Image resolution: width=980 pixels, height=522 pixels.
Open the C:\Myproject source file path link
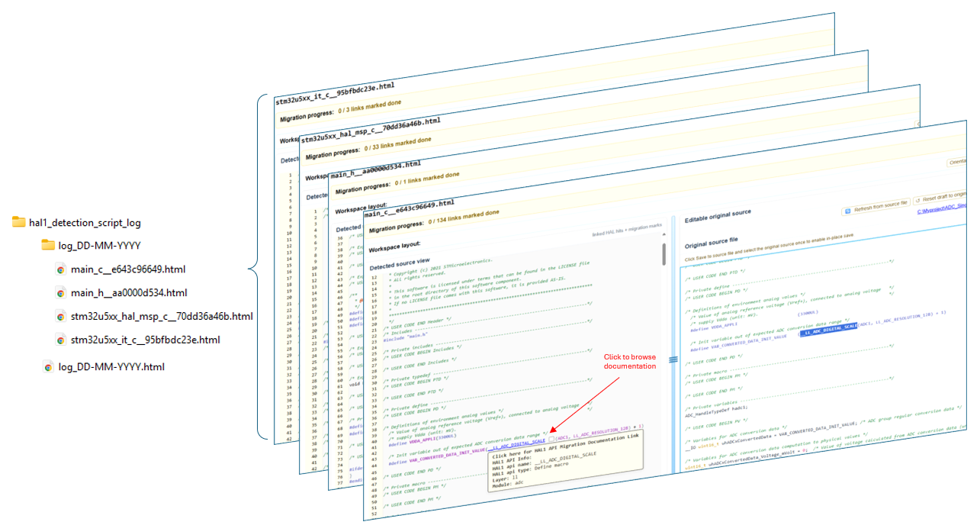click(942, 207)
